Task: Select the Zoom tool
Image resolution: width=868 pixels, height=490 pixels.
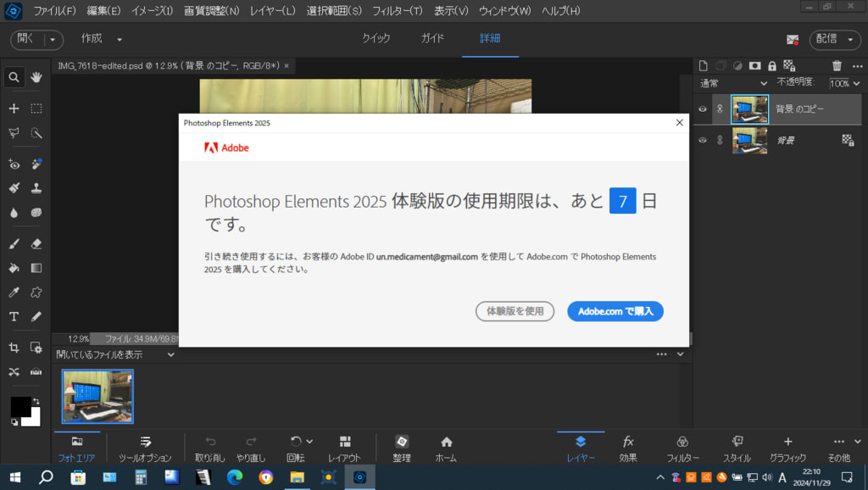Action: click(14, 77)
